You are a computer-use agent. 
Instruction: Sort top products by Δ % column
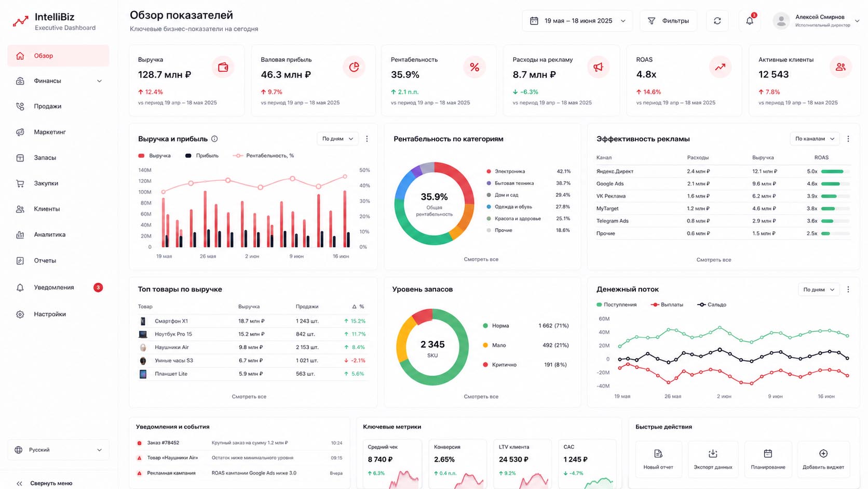(358, 307)
